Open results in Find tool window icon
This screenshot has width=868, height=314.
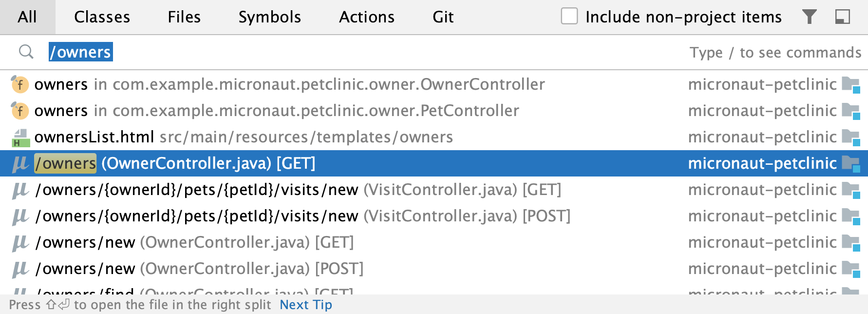(842, 17)
